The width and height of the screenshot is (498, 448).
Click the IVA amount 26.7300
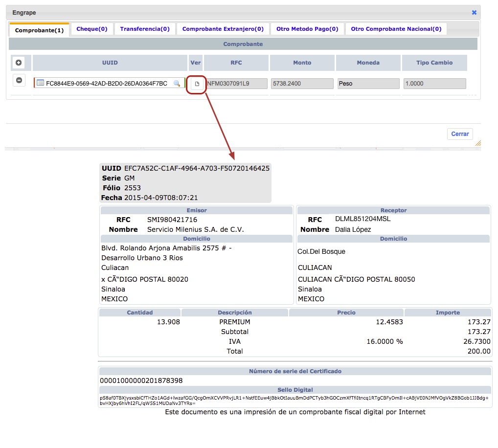[477, 342]
